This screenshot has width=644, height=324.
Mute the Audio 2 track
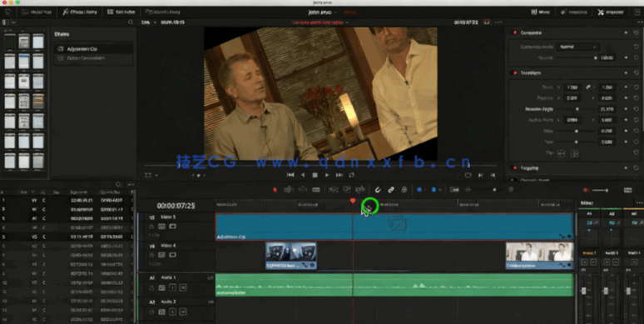[183, 312]
